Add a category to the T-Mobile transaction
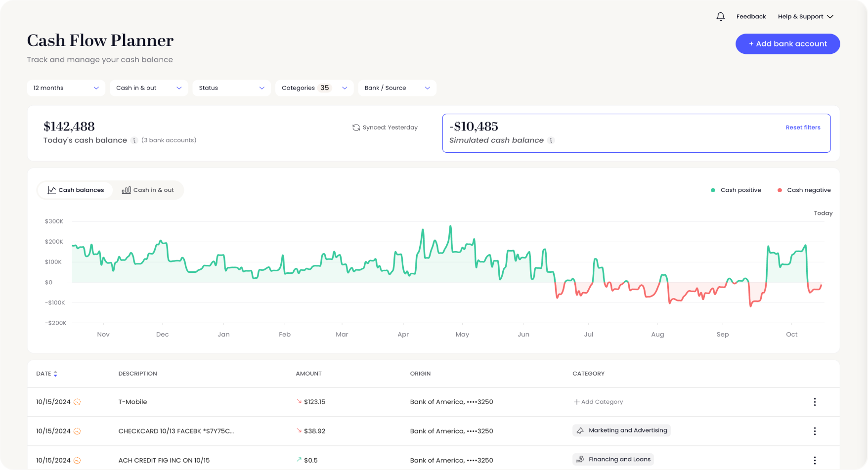Image resolution: width=868 pixels, height=470 pixels. [x=598, y=402]
